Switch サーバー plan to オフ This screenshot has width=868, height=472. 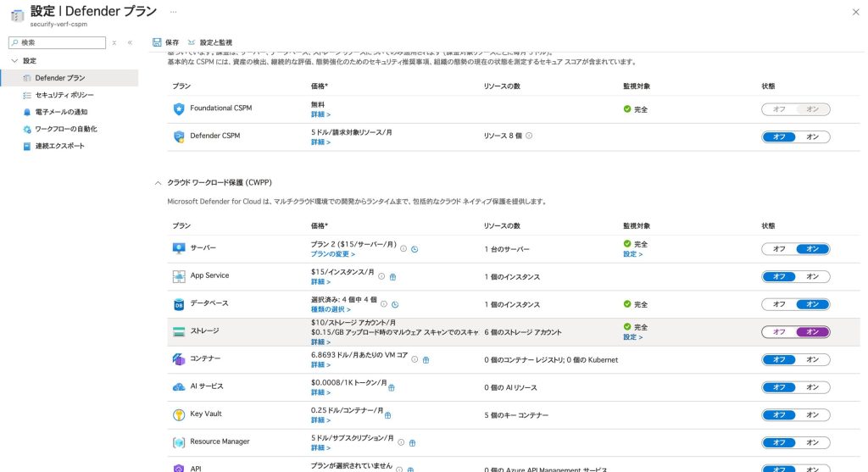pos(779,249)
